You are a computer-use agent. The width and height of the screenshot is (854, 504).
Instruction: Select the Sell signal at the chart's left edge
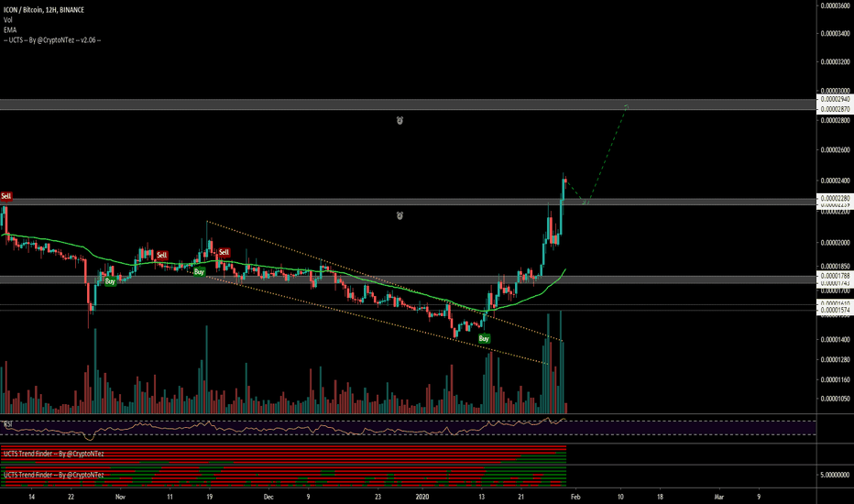click(6, 196)
